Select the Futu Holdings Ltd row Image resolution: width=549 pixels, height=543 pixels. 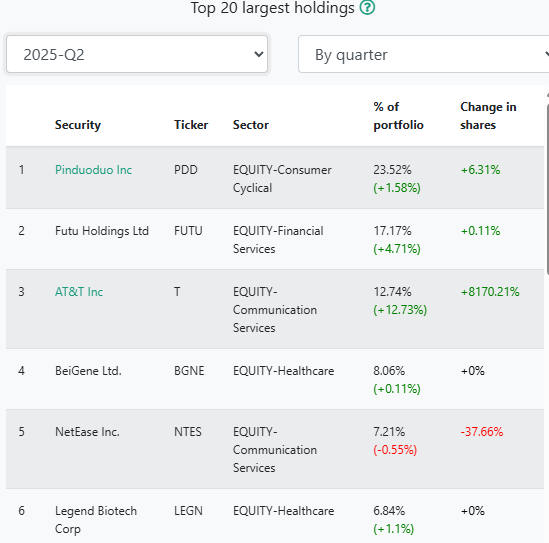[x=275, y=239]
